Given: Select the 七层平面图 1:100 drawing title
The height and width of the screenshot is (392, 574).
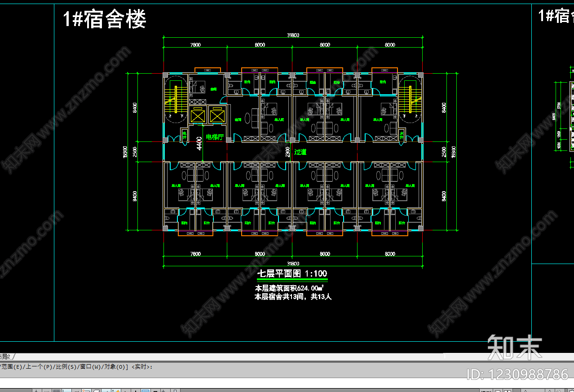Looking at the screenshot, I should tap(292, 273).
